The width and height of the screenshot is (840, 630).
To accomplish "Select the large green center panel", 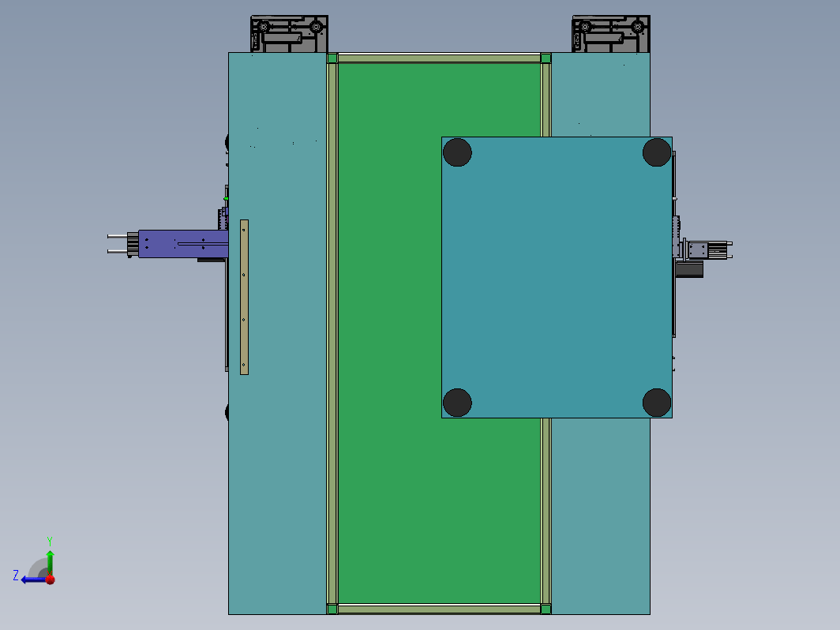I will coord(391,332).
